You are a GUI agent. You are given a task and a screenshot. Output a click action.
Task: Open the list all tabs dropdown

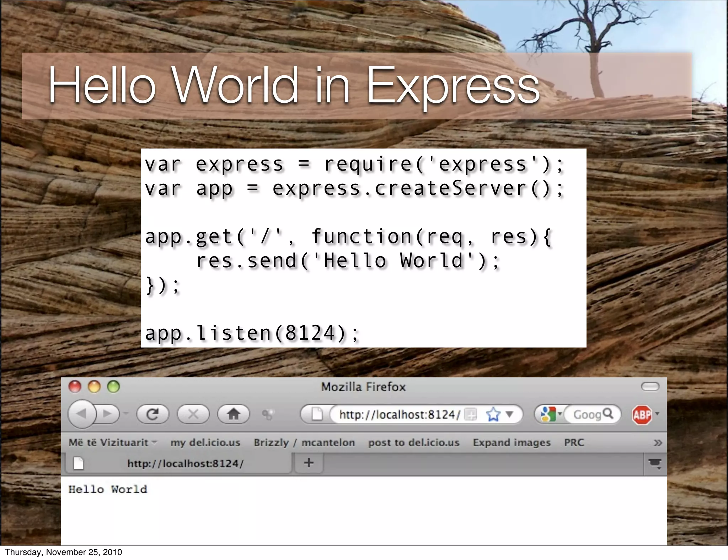click(x=655, y=463)
